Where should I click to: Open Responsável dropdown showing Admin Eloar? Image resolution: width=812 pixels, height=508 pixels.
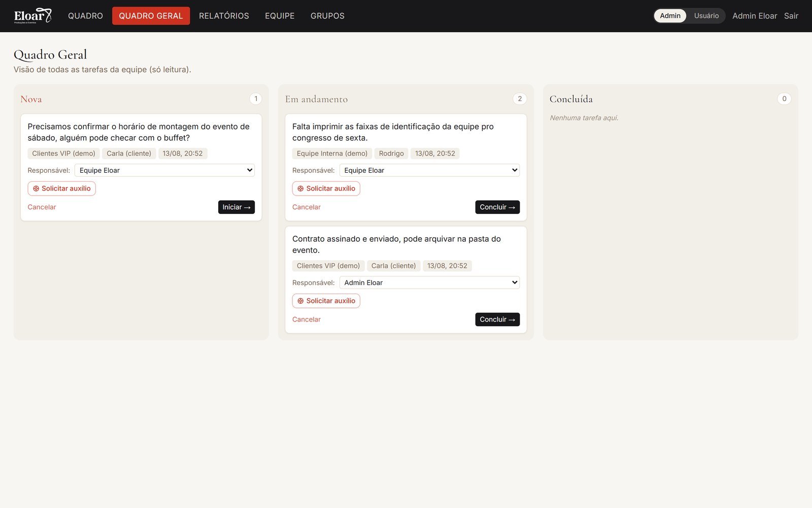click(429, 282)
